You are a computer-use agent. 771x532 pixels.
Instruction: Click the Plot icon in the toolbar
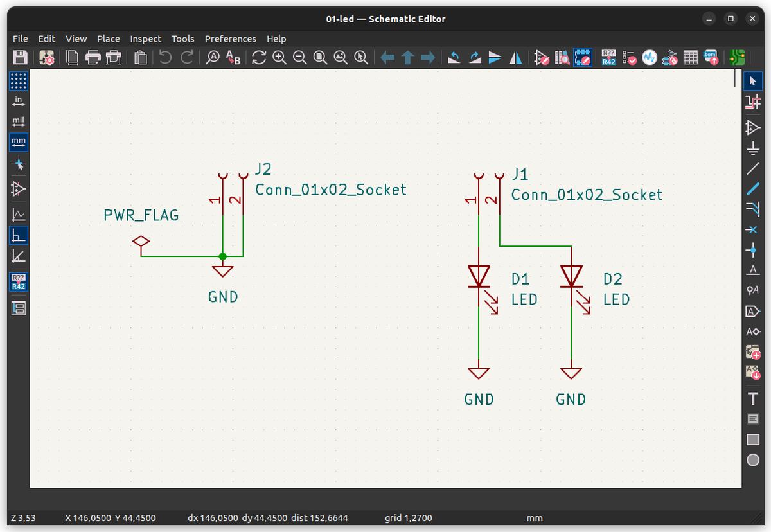114,58
